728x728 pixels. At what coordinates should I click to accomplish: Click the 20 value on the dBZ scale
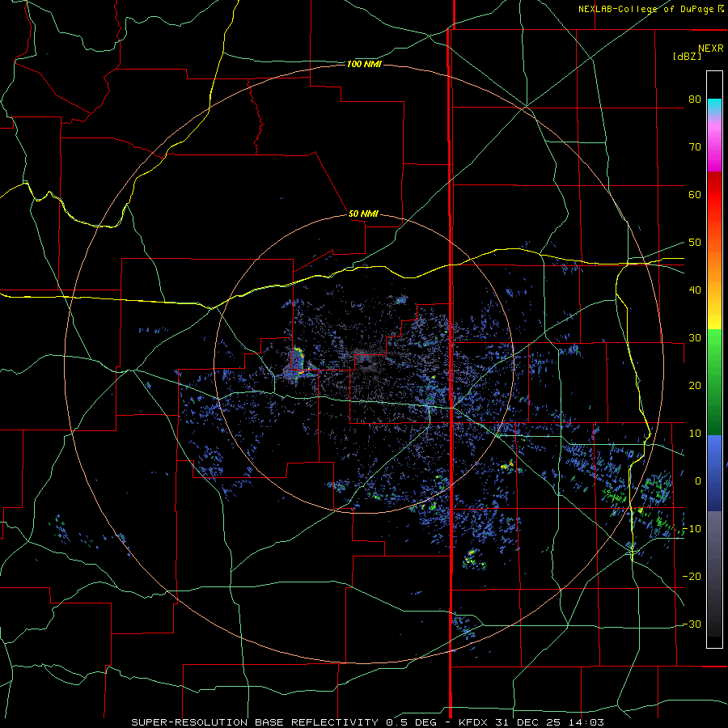click(695, 386)
